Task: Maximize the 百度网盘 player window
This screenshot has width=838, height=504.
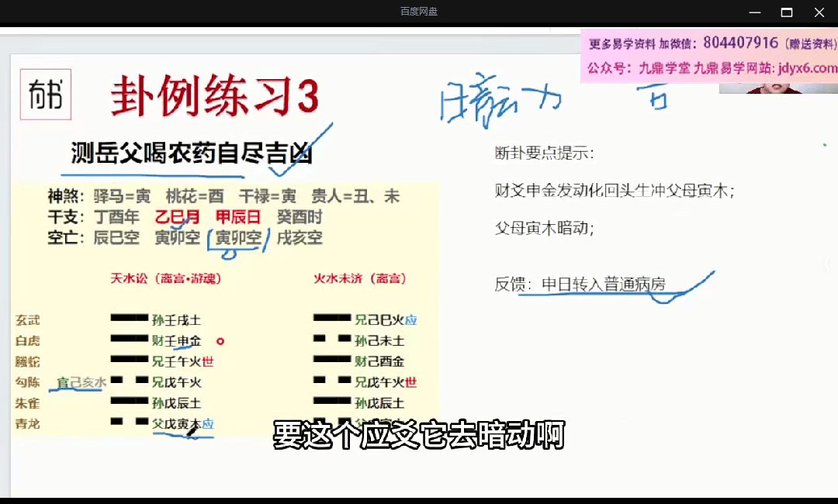Action: click(x=786, y=12)
